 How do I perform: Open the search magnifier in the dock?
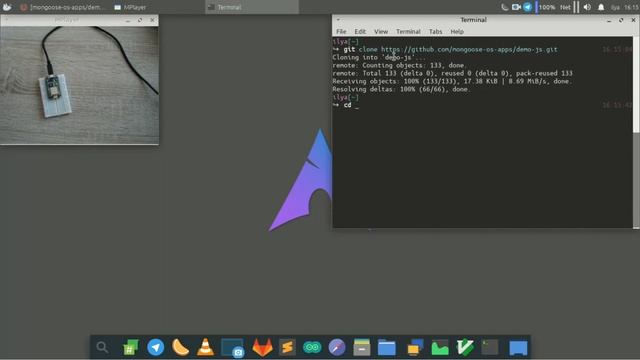point(102,347)
